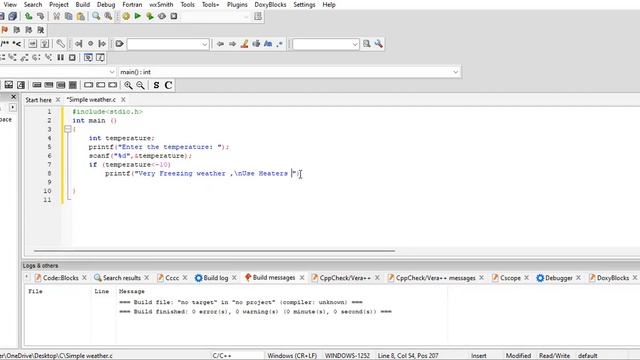The width and height of the screenshot is (640, 360).
Task: Open the Build menu
Action: (82, 4)
